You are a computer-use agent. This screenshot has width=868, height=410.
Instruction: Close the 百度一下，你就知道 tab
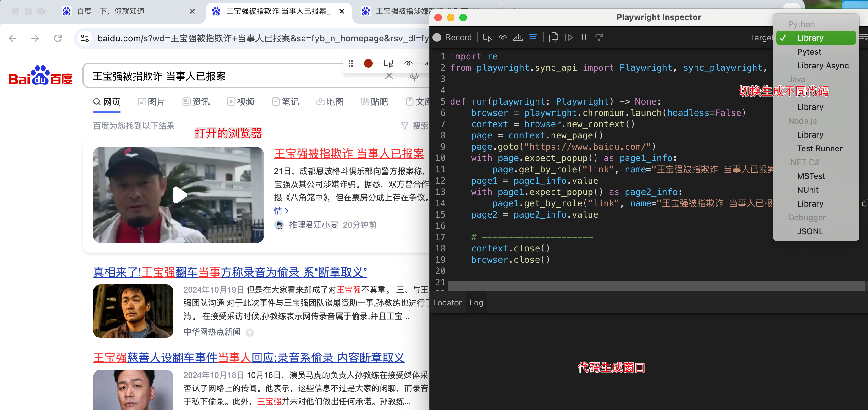click(x=192, y=11)
